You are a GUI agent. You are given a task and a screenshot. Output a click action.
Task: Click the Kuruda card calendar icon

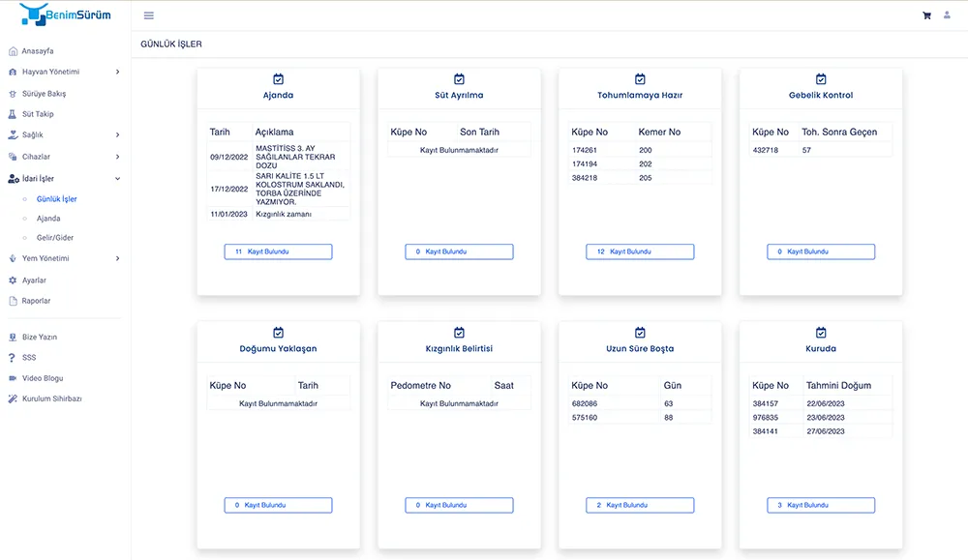821,333
